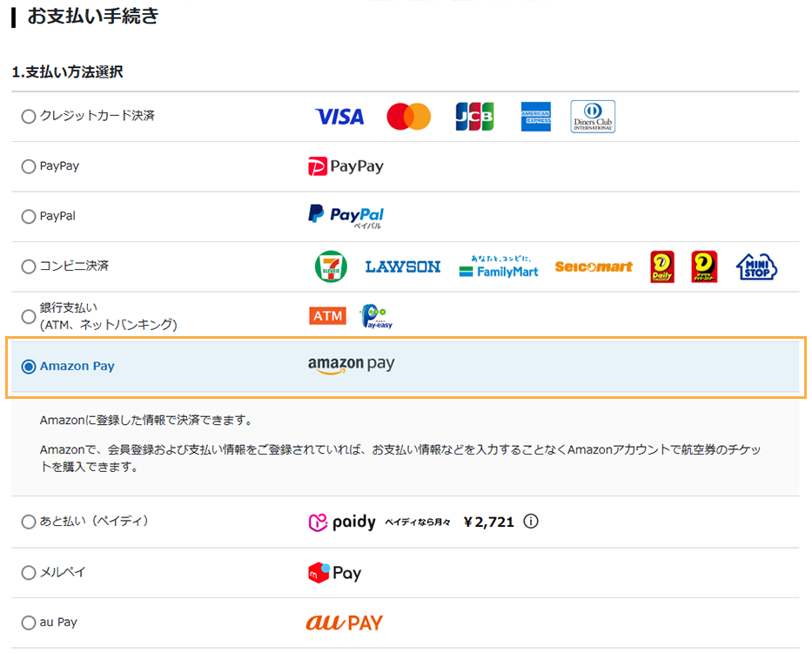Choose the au Pay radio button
The image size is (812, 654).
coord(29,624)
